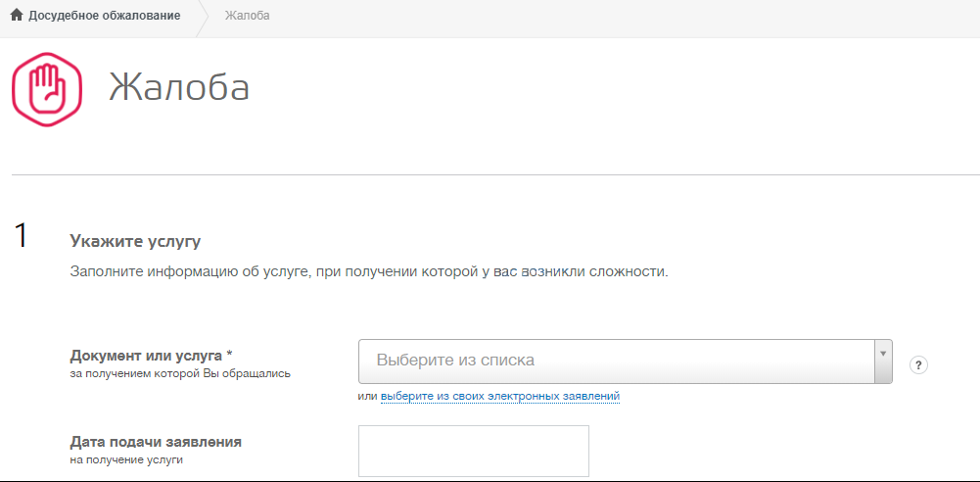The height and width of the screenshot is (482, 980).
Task: Click the 'Документ или услуга *' label
Action: [151, 355]
